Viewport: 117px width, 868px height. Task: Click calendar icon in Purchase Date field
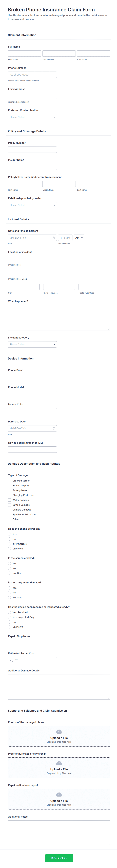(x=54, y=428)
